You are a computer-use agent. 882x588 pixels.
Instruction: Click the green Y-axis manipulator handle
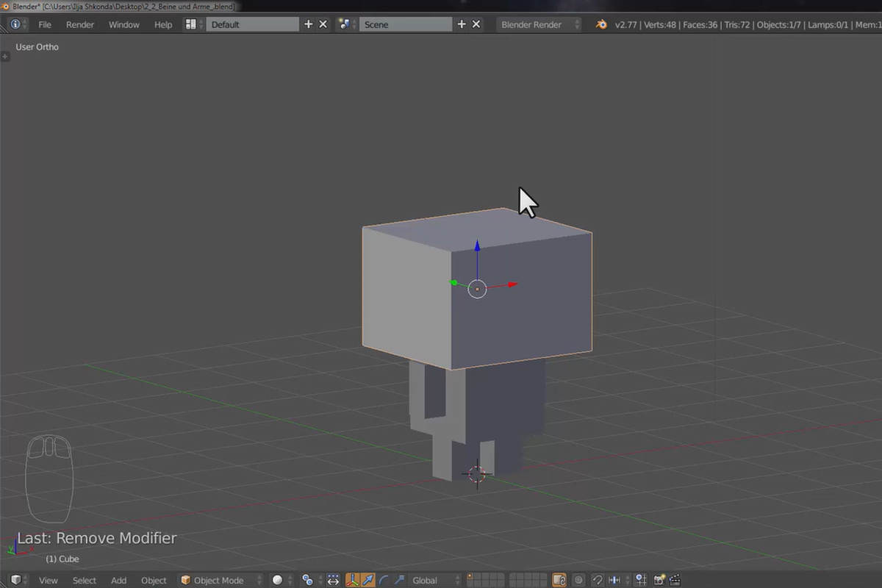coord(453,282)
